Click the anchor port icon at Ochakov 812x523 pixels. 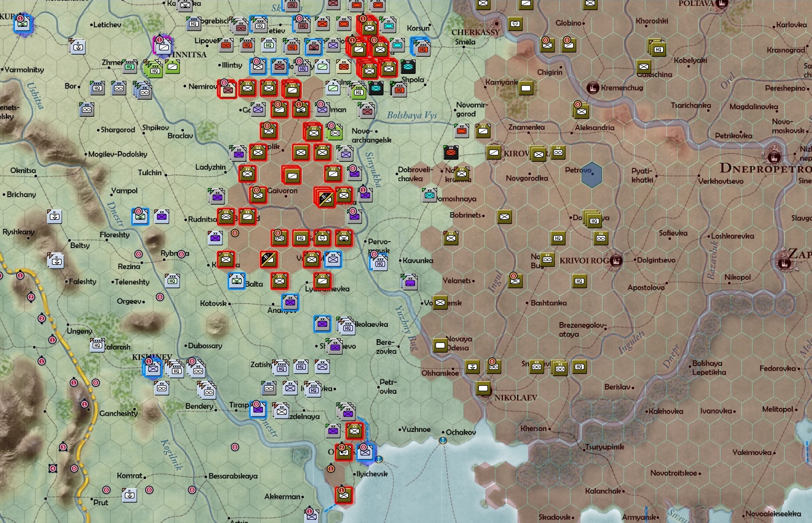tap(443, 440)
